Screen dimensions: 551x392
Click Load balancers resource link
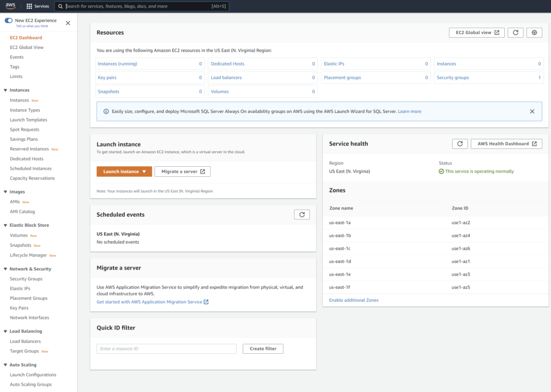tap(227, 77)
